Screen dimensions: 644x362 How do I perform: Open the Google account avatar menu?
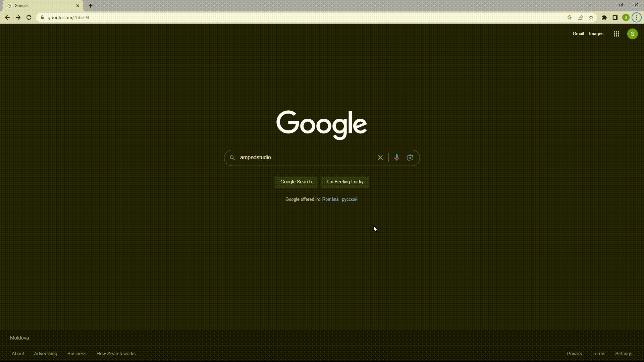[632, 34]
